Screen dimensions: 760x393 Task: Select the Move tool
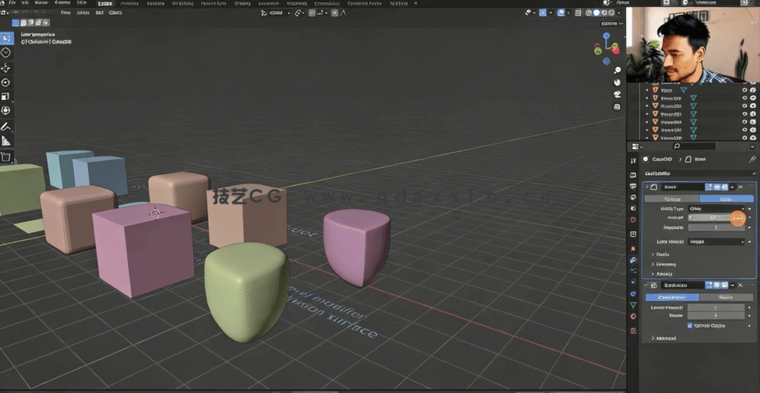6,68
